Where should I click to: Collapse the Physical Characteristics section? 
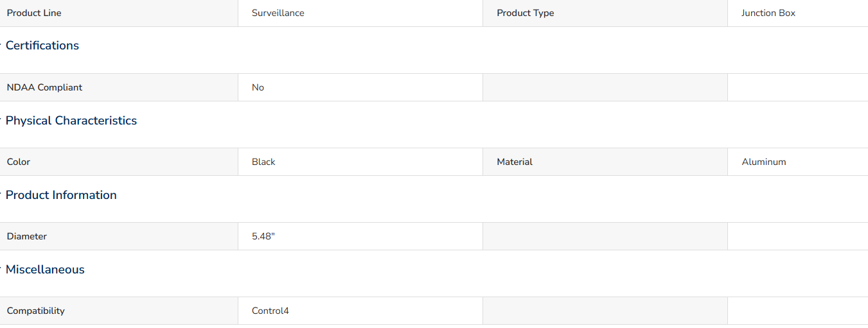[x=71, y=121]
